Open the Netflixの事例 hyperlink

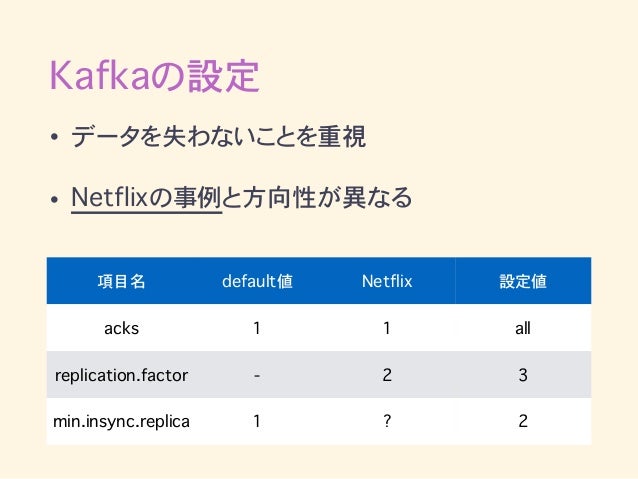pos(146,198)
